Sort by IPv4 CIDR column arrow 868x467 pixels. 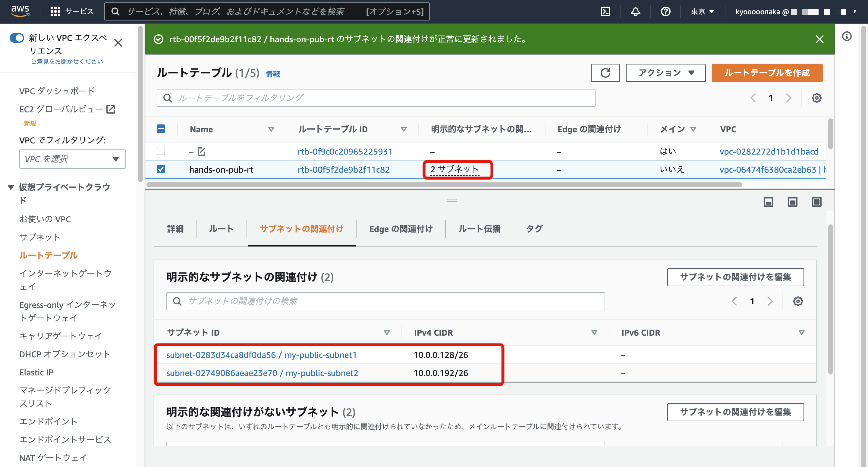[594, 333]
